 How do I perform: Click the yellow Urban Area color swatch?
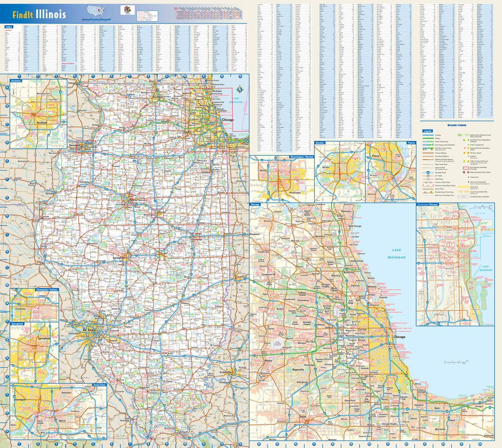pos(463,187)
